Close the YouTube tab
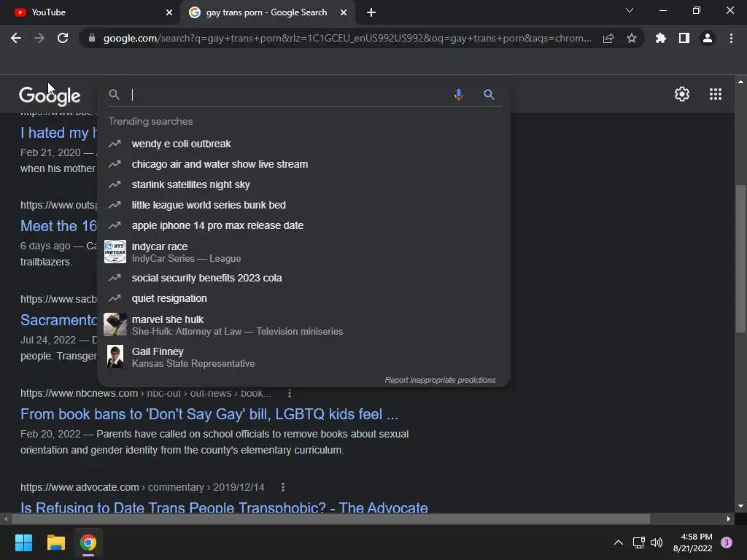This screenshot has width=747, height=560. click(x=169, y=13)
